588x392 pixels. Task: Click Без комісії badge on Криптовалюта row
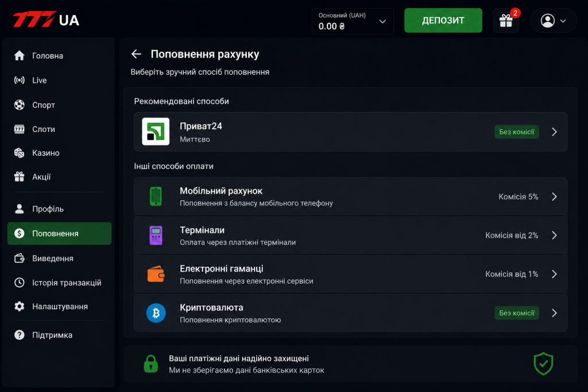[x=517, y=313]
